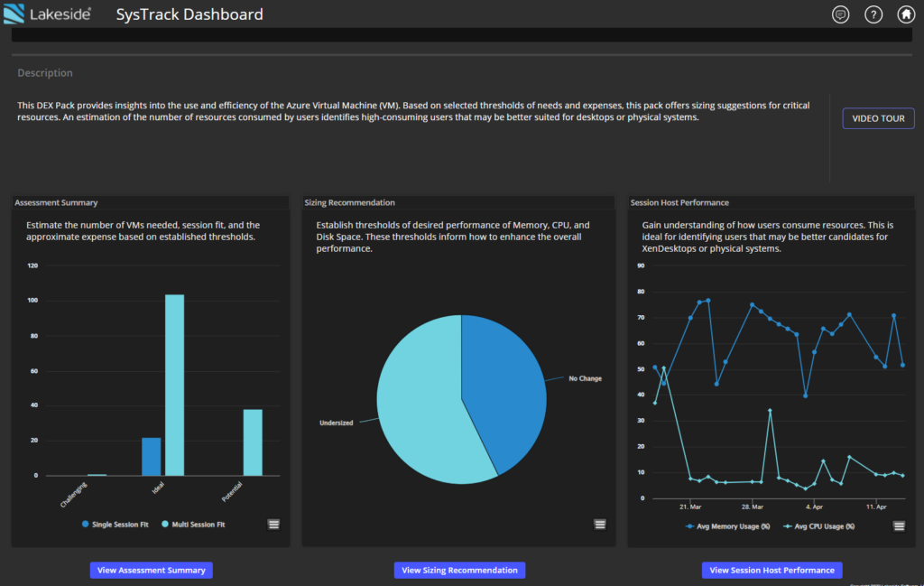
Task: Play the Video Tour
Action: 878,118
